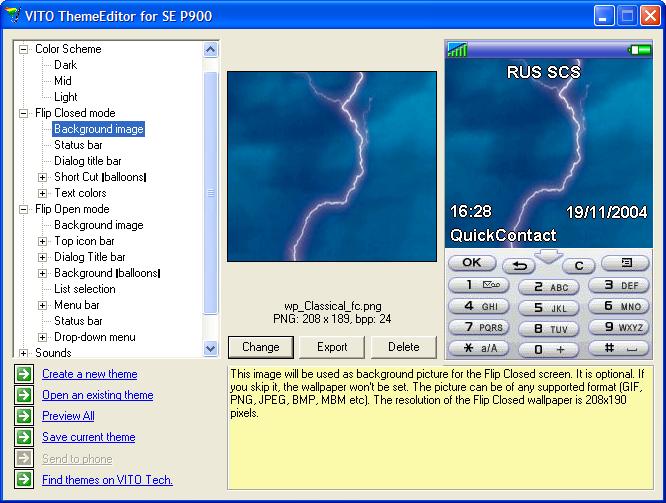Screen dimensions: 666x503
Task: Click the battery icon on phone preview
Action: pos(640,50)
